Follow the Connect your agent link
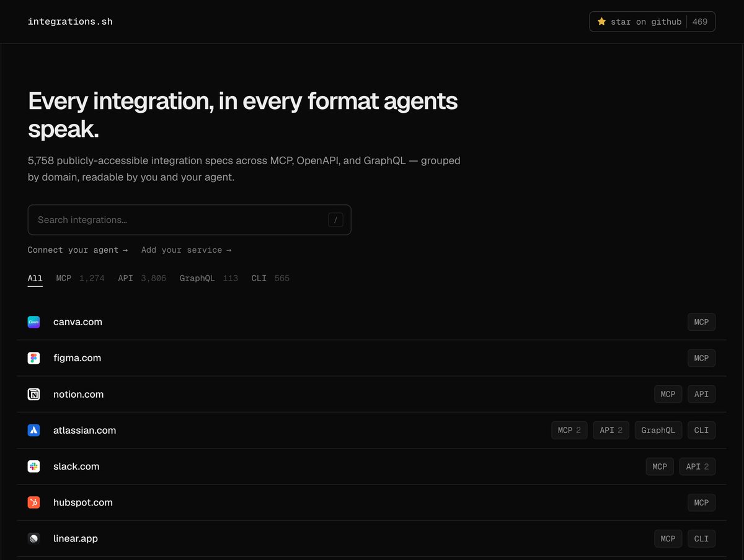The width and height of the screenshot is (744, 560). (x=77, y=250)
